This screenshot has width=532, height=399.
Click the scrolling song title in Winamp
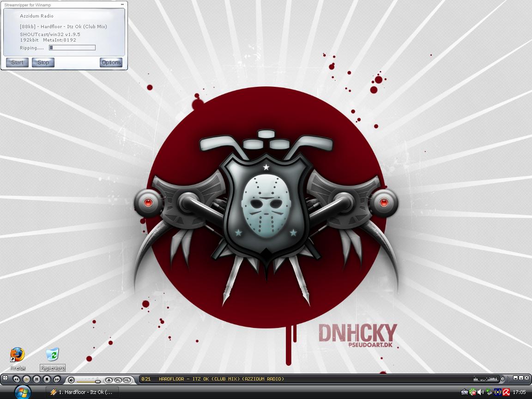click(x=222, y=379)
